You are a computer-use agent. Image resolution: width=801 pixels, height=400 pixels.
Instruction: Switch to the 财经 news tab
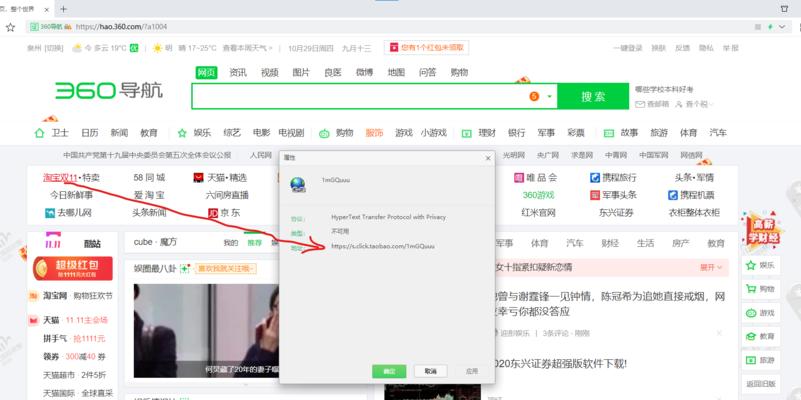point(610,244)
